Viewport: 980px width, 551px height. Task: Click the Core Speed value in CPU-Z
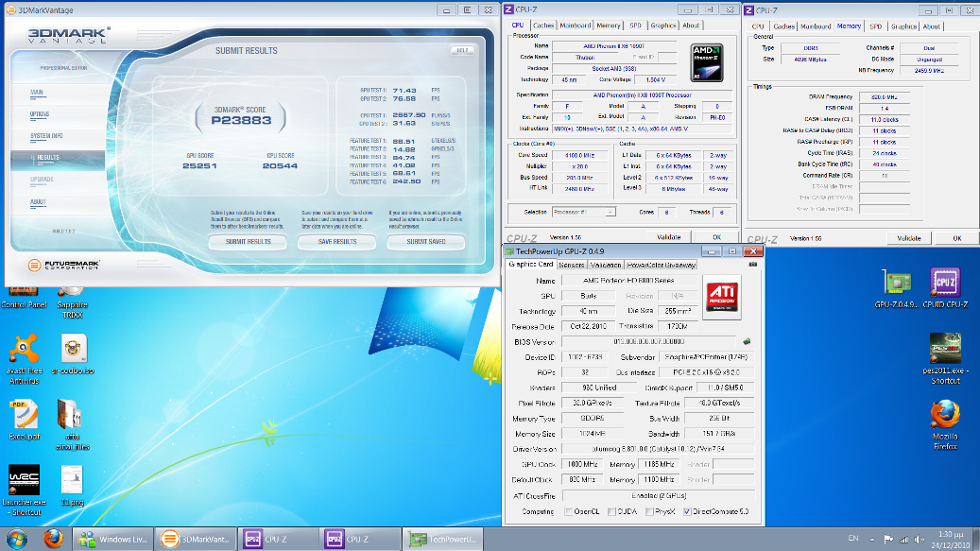coord(579,156)
